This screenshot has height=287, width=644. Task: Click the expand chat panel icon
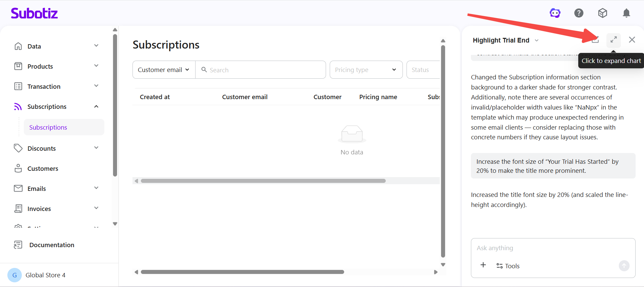click(613, 40)
